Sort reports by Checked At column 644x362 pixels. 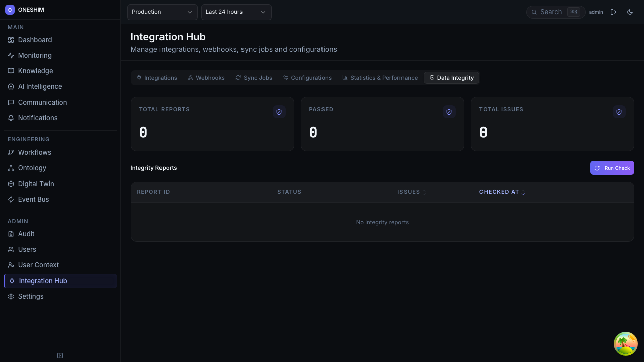click(501, 192)
